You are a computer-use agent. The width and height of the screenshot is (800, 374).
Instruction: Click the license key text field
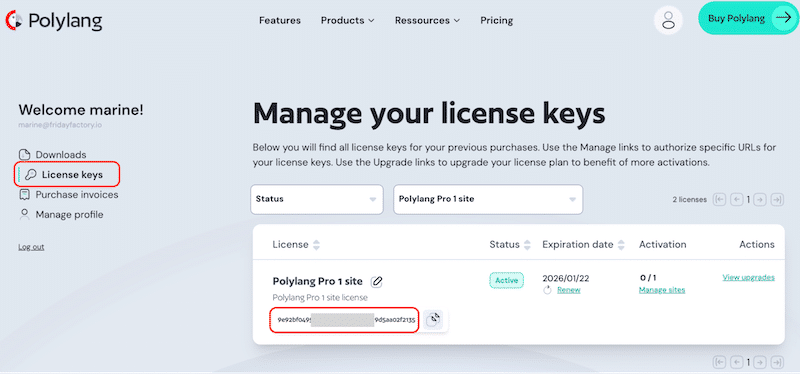pos(345,320)
